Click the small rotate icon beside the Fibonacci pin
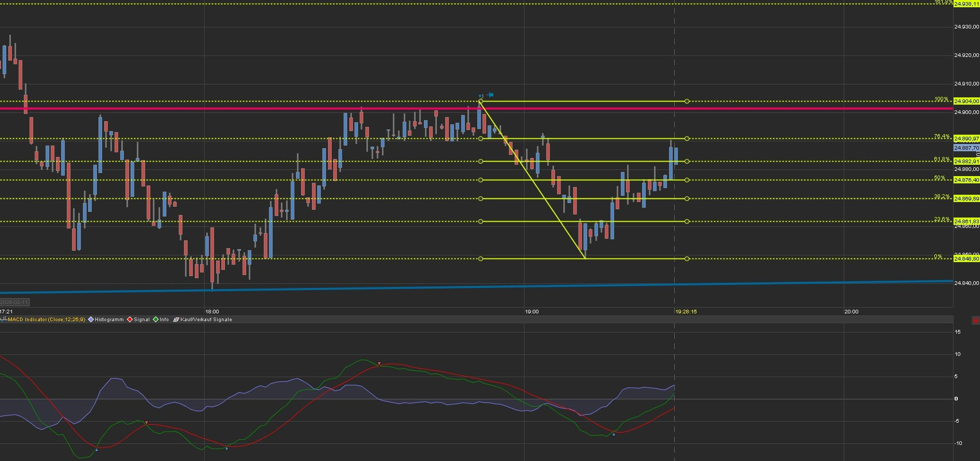 (481, 96)
